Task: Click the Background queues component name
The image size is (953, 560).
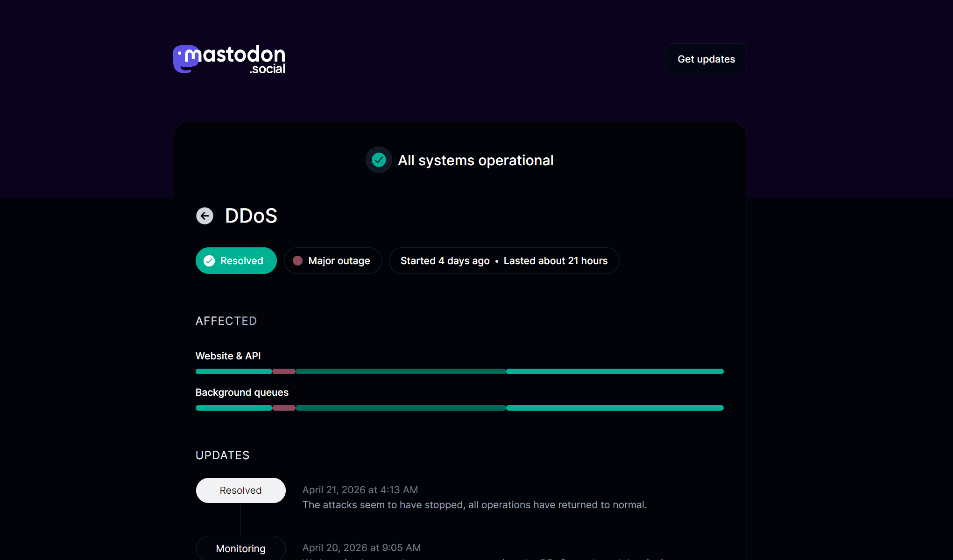Action: coord(242,392)
